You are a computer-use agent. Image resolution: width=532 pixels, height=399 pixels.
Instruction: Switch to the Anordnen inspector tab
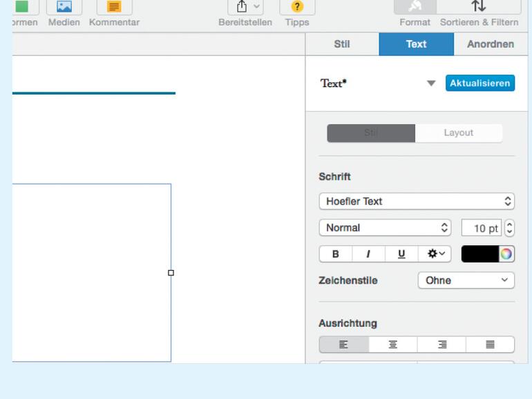click(491, 44)
